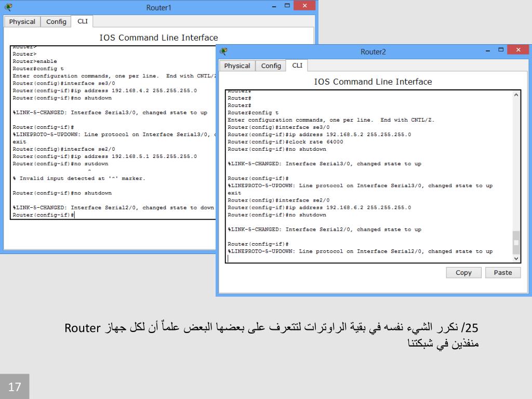This screenshot has width=532, height=399.
Task: Close the Router1 window
Action: point(304,5)
